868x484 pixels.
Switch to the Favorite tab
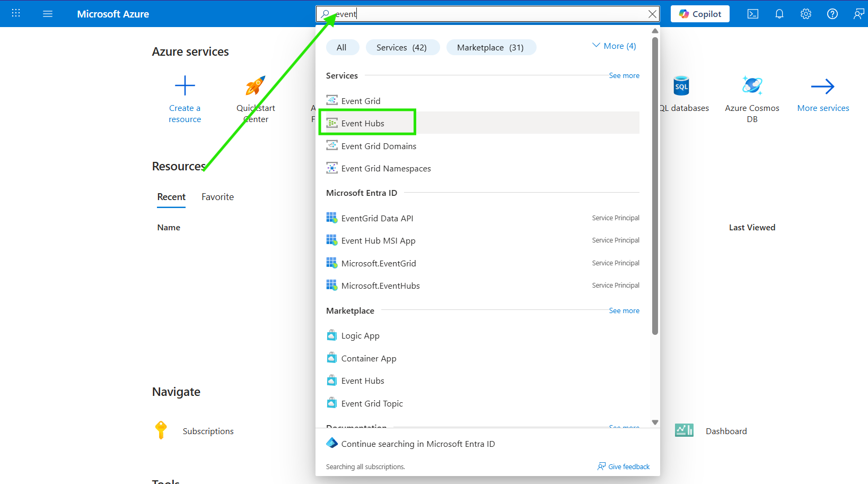tap(217, 197)
